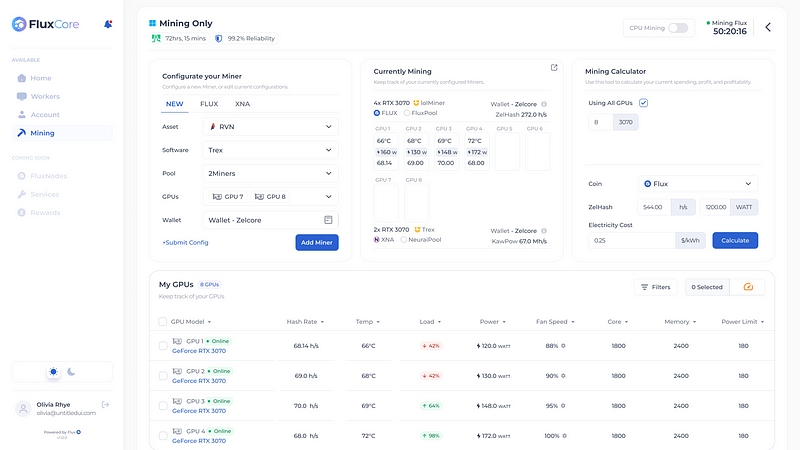Viewport: 800px width, 450px height.
Task: Sort by the Fan Speed column arrow
Action: [x=573, y=322]
